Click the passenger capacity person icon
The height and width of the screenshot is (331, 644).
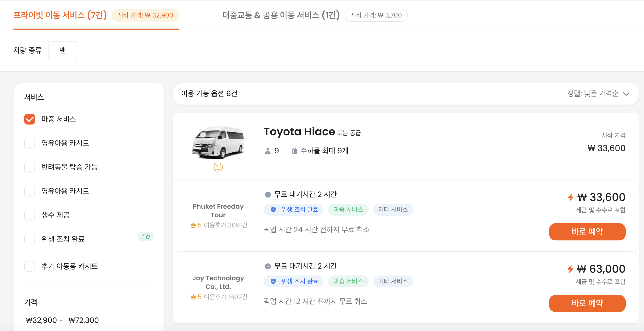pos(268,151)
